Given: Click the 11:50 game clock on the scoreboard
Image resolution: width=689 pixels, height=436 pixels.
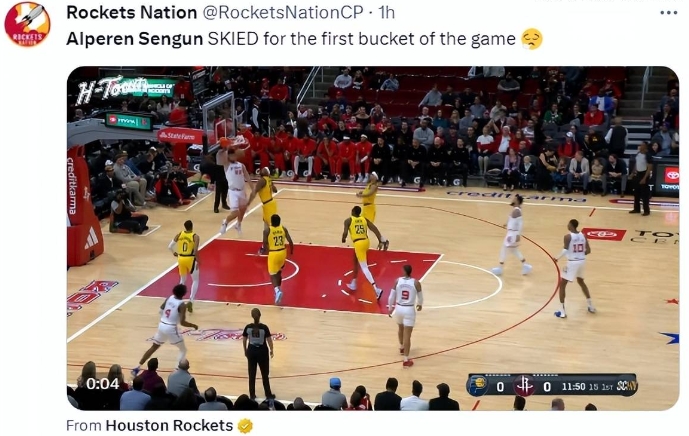Looking at the screenshot, I should click(x=573, y=387).
